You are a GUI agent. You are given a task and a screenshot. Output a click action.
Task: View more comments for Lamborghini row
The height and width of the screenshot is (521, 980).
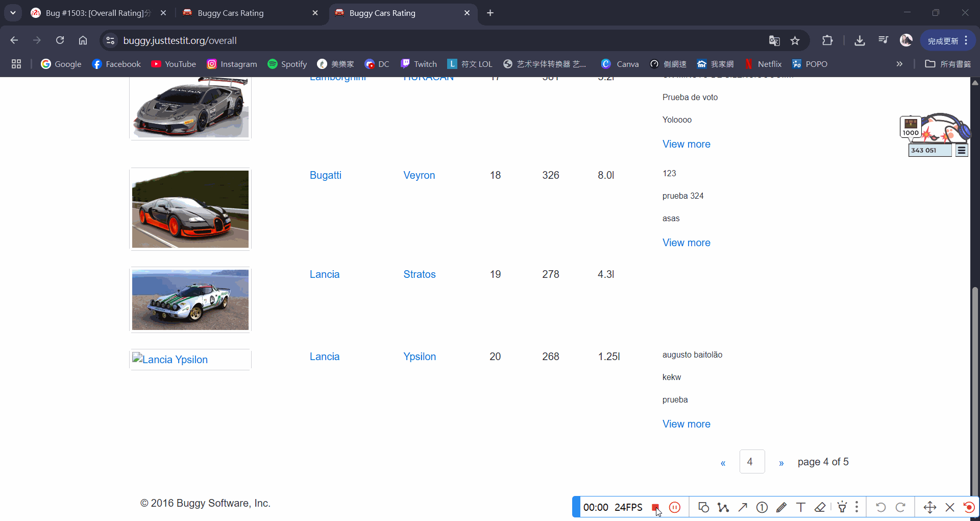click(687, 144)
